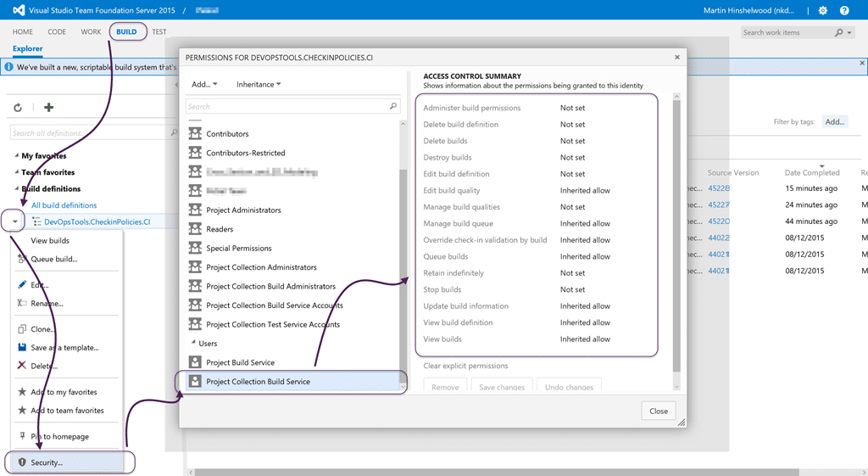Click the plus icon to add build definition
The image size is (868, 476).
(x=48, y=108)
